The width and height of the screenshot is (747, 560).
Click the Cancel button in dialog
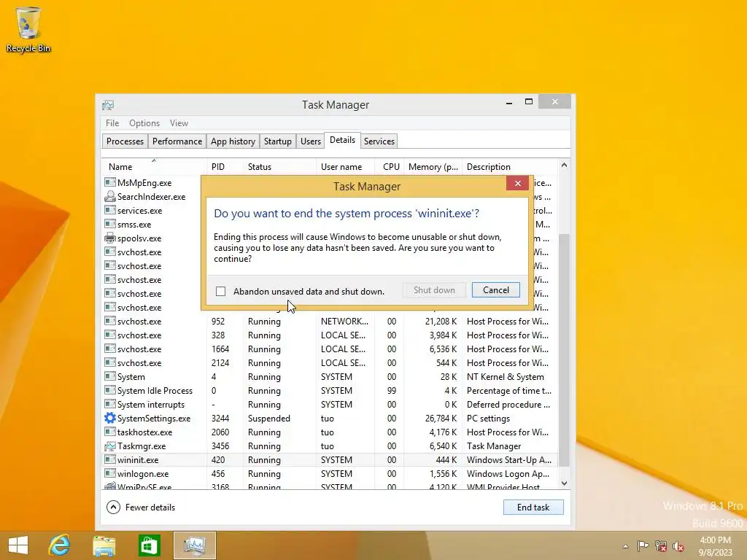tap(495, 290)
